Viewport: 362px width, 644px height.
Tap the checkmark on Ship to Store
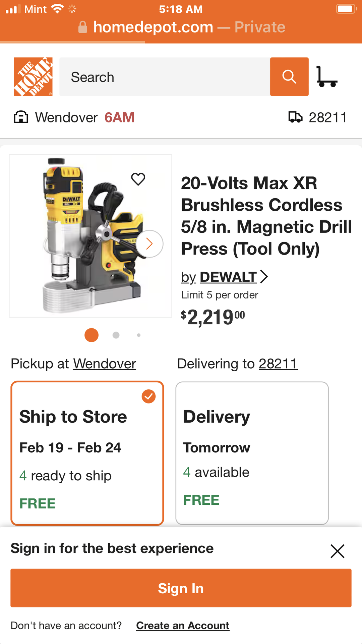click(148, 396)
